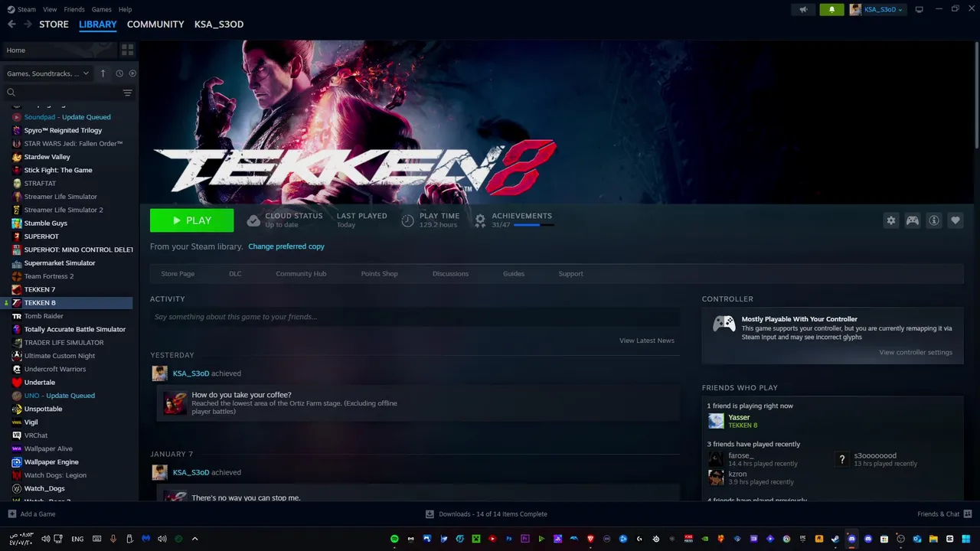Toggle the ready-to-play filter icon
The width and height of the screenshot is (980, 551).
coord(132,73)
